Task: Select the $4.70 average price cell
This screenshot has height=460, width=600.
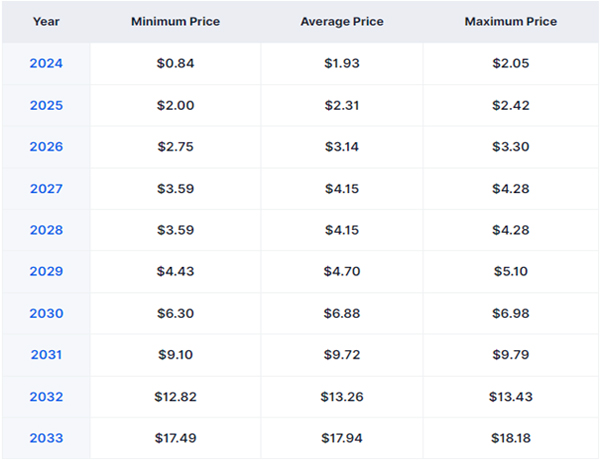Action: point(342,271)
